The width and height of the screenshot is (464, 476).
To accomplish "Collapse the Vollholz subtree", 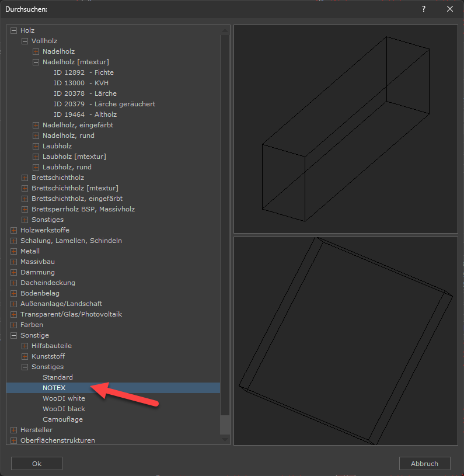I will pyautogui.click(x=25, y=41).
